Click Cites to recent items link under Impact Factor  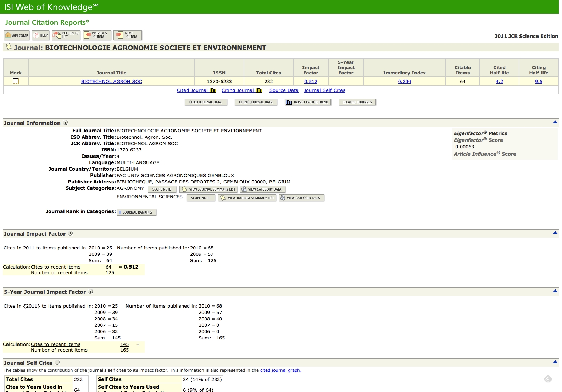[x=56, y=267]
